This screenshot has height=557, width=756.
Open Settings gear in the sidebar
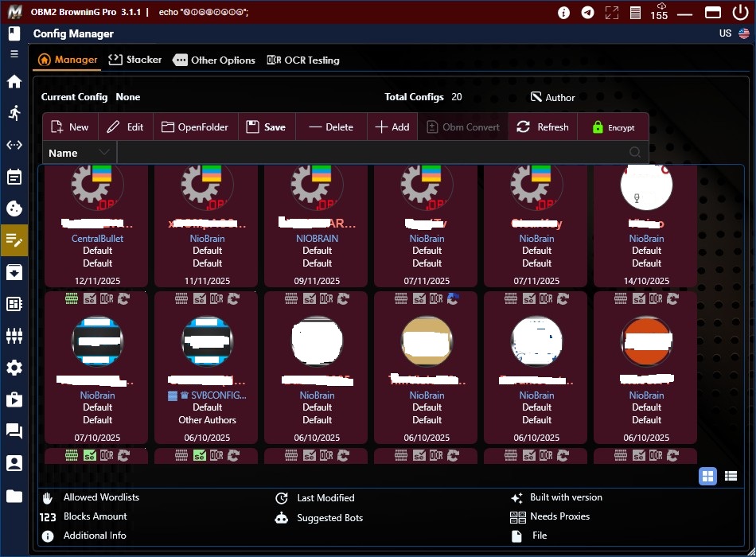pyautogui.click(x=14, y=368)
